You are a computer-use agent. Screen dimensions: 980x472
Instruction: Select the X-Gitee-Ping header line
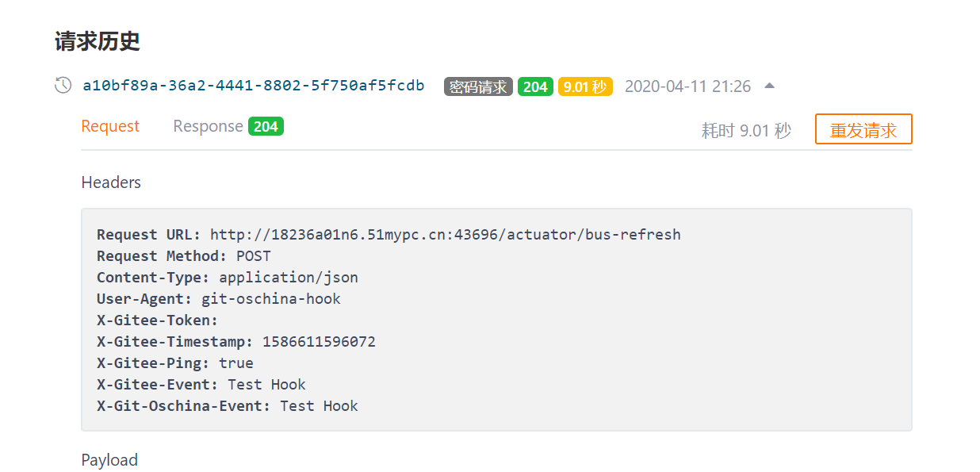(x=174, y=363)
